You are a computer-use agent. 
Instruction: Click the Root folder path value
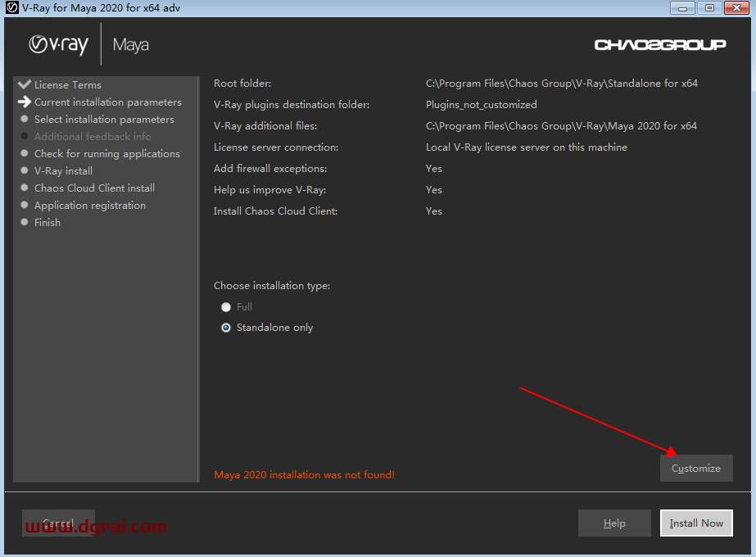pos(561,84)
